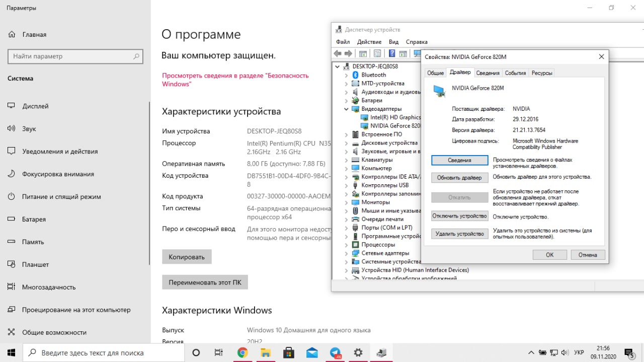Collapse the Видеоадаптеры tree node
The width and height of the screenshot is (644, 362).
[346, 109]
